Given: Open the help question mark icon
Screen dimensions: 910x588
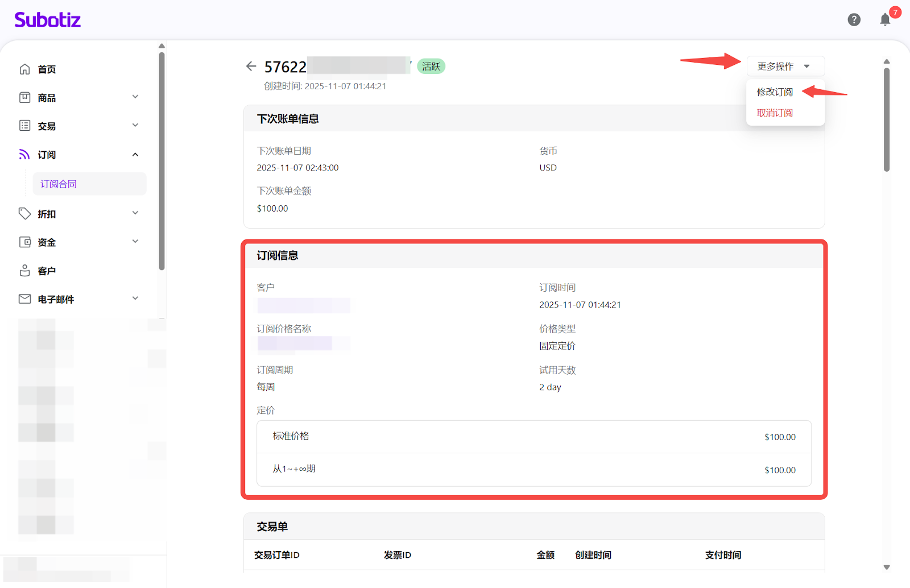Looking at the screenshot, I should [854, 20].
